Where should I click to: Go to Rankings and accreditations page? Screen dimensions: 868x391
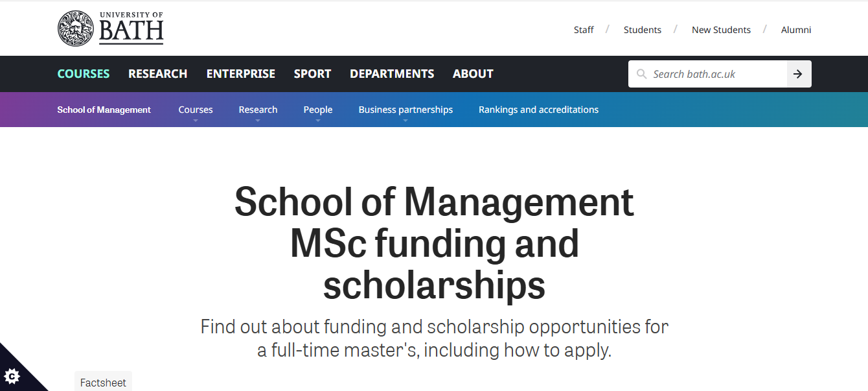pos(538,110)
